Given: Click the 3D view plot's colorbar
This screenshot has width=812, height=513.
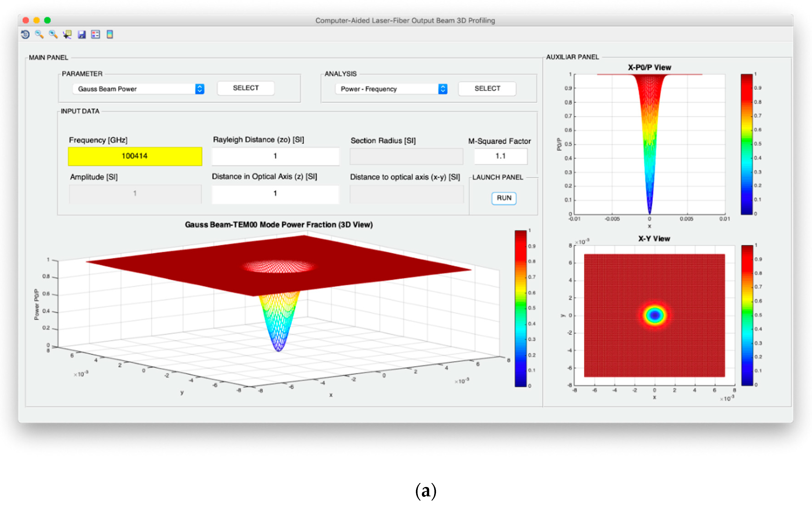Looking at the screenshot, I should pyautogui.click(x=520, y=308).
